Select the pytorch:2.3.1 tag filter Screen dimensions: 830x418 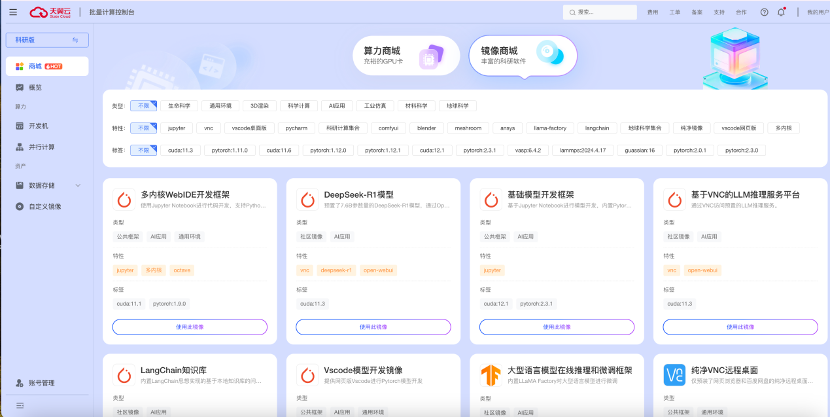[x=480, y=150]
